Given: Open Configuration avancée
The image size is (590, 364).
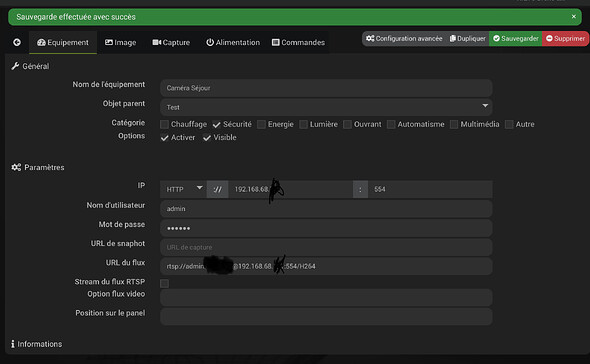Looking at the screenshot, I should (x=404, y=38).
